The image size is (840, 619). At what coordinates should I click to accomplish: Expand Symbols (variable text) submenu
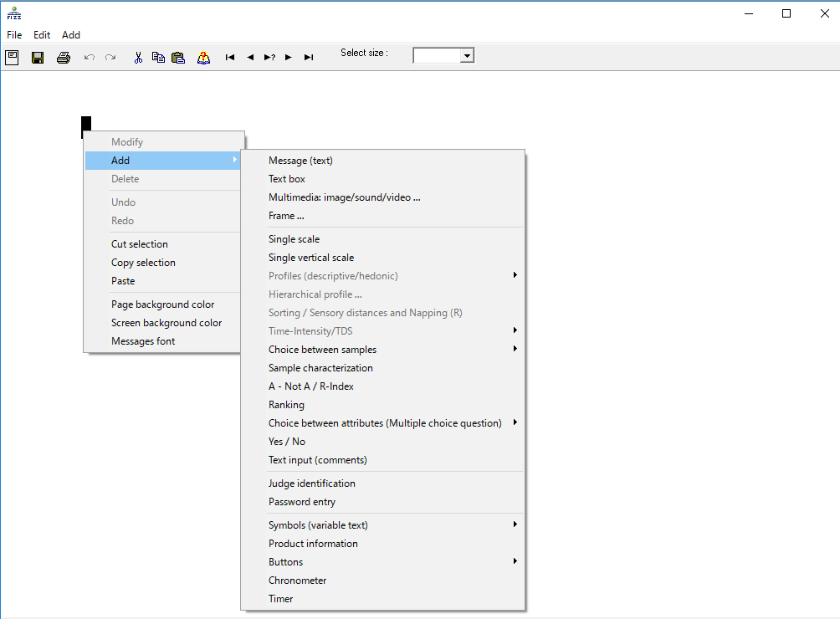tap(382, 525)
